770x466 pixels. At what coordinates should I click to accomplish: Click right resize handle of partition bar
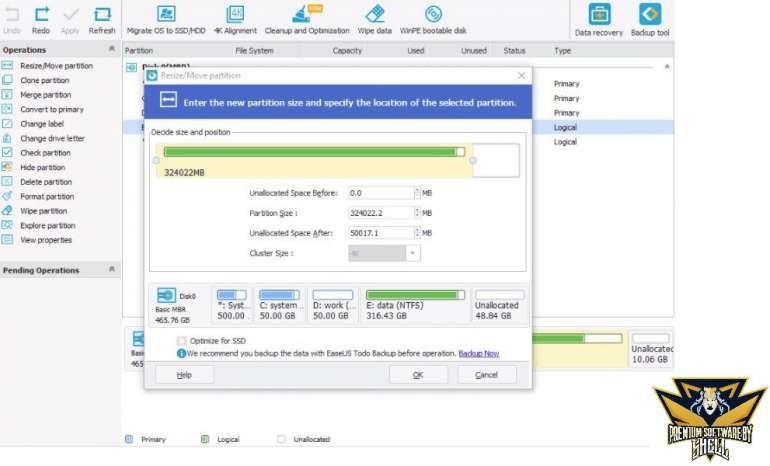pos(473,160)
